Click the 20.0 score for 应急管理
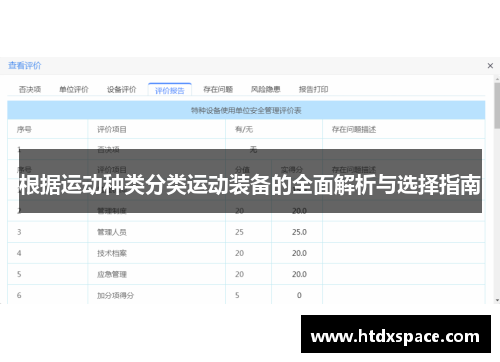Image resolution: width=500 pixels, height=362 pixels. [x=299, y=274]
